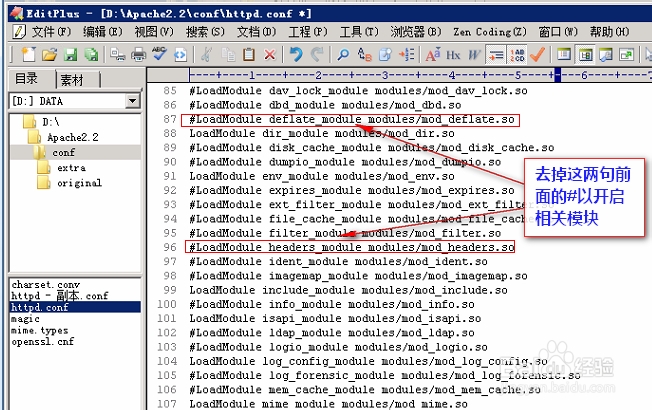Screen dimensions: 652x410
Task: Click the New document icon
Action: pos(28,54)
